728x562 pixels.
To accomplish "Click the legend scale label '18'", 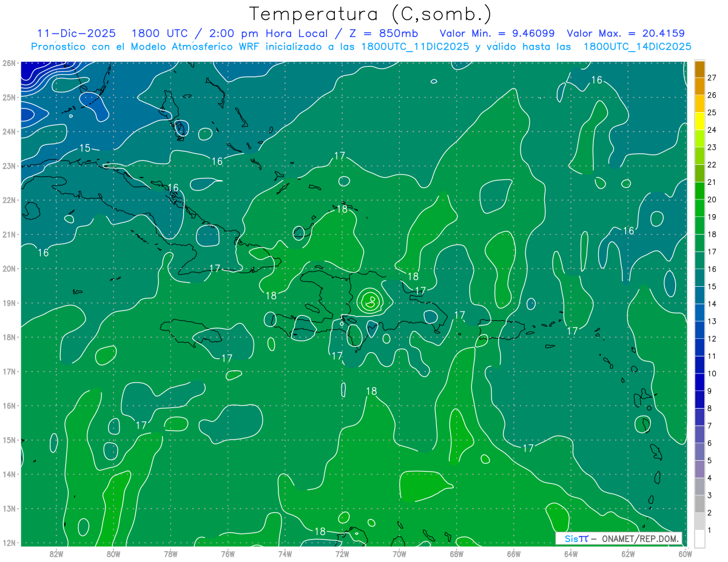I will click(712, 234).
